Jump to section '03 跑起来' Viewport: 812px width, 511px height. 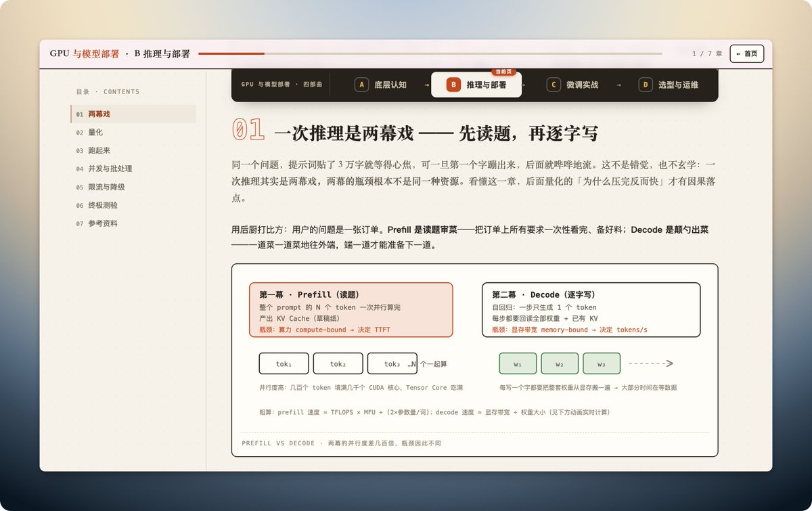pyautogui.click(x=133, y=150)
